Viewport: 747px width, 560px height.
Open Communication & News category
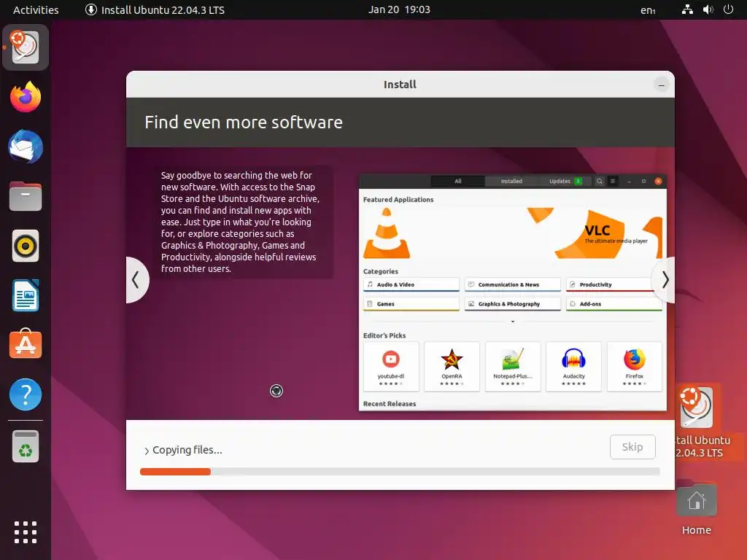(x=513, y=285)
